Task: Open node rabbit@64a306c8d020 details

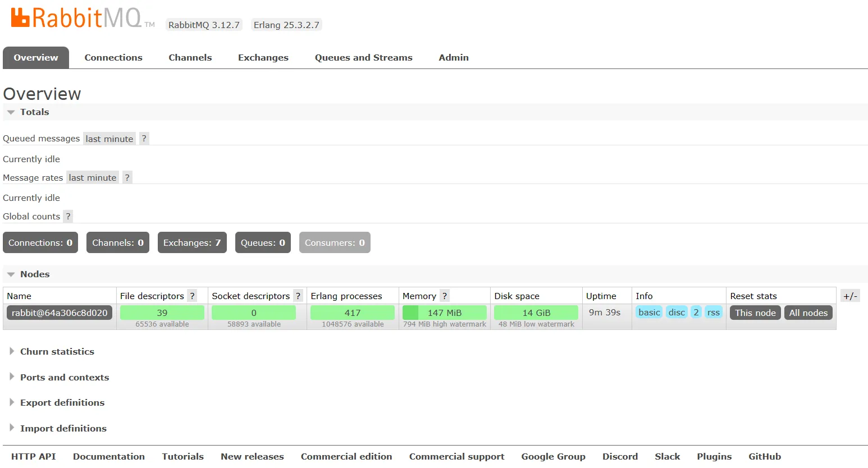Action: pyautogui.click(x=60, y=313)
